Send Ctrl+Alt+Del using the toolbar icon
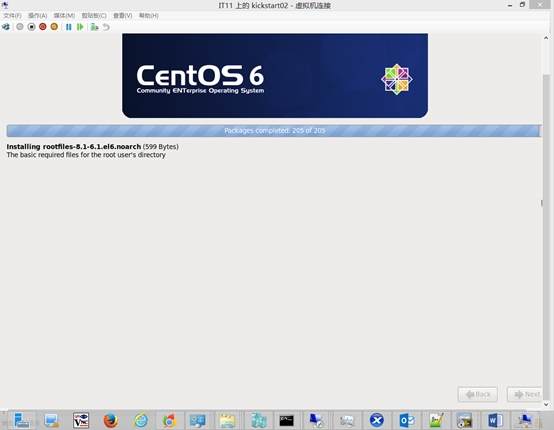This screenshot has height=430, width=554. (x=6, y=27)
